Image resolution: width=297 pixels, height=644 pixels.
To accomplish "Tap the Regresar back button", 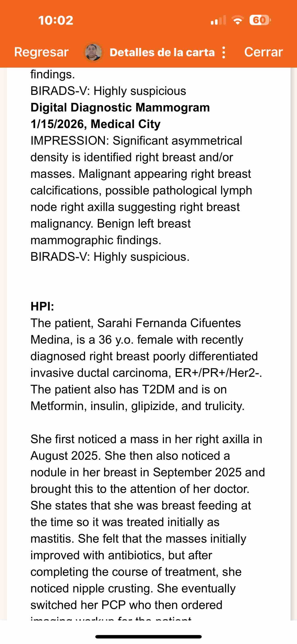I will (x=41, y=52).
